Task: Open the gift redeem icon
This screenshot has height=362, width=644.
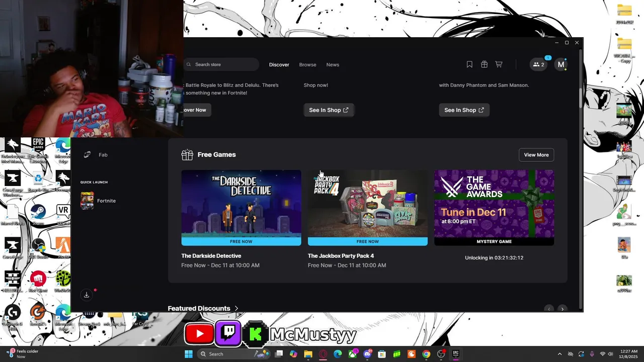Action: [x=484, y=64]
